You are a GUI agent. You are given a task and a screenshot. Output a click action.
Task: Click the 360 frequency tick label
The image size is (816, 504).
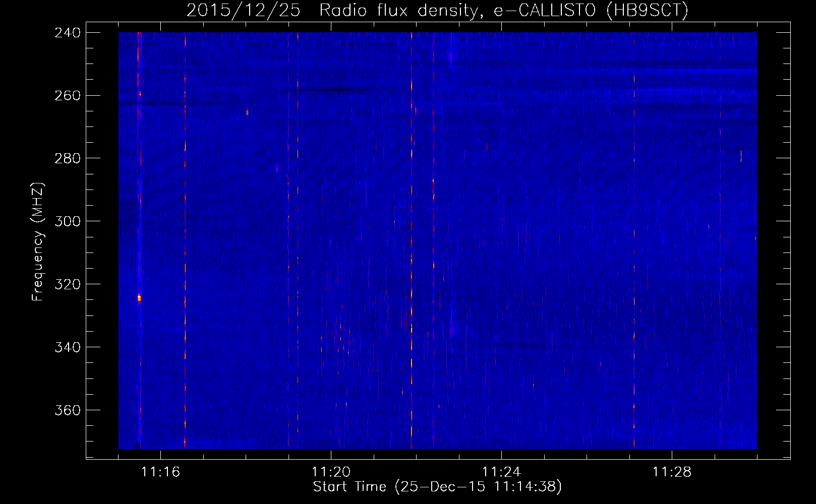pos(68,411)
